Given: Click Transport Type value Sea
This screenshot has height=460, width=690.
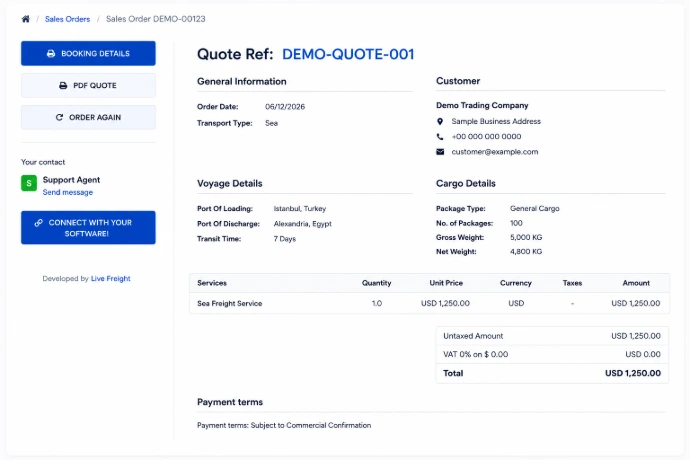Looking at the screenshot, I should click(271, 123).
